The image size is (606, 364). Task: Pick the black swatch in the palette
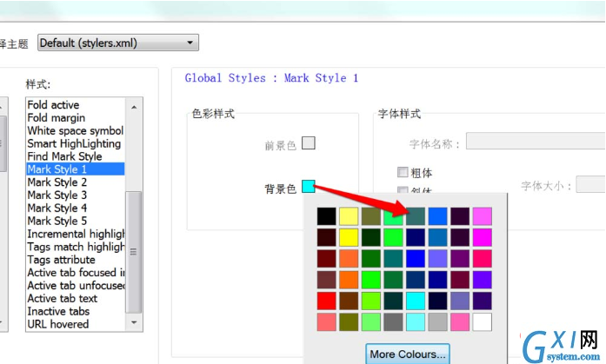tap(327, 216)
